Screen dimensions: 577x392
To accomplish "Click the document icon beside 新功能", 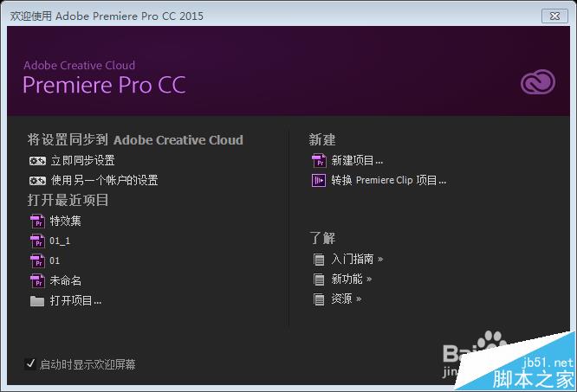I will (x=319, y=280).
